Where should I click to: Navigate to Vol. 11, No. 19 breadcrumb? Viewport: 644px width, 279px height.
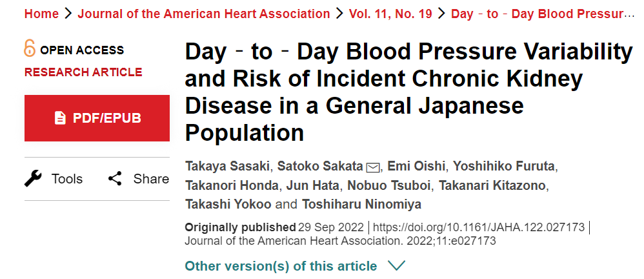click(x=390, y=14)
